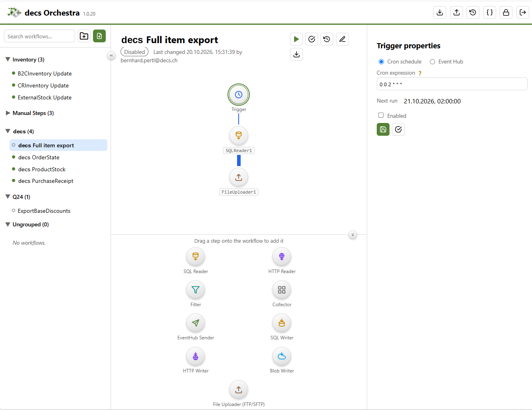Open the B2CInventory Update workflow
This screenshot has height=410, width=532.
(x=45, y=73)
